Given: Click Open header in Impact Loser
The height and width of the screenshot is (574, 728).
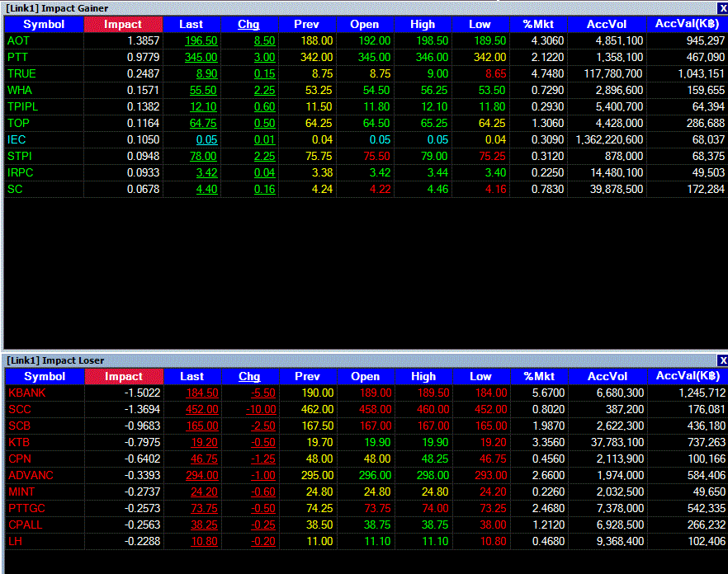Looking at the screenshot, I should click(x=366, y=376).
